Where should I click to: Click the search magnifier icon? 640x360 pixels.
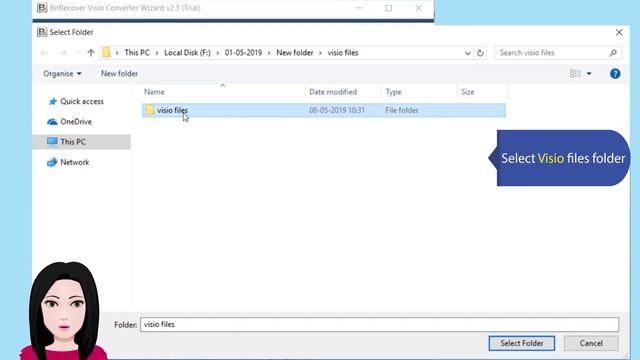(x=613, y=53)
